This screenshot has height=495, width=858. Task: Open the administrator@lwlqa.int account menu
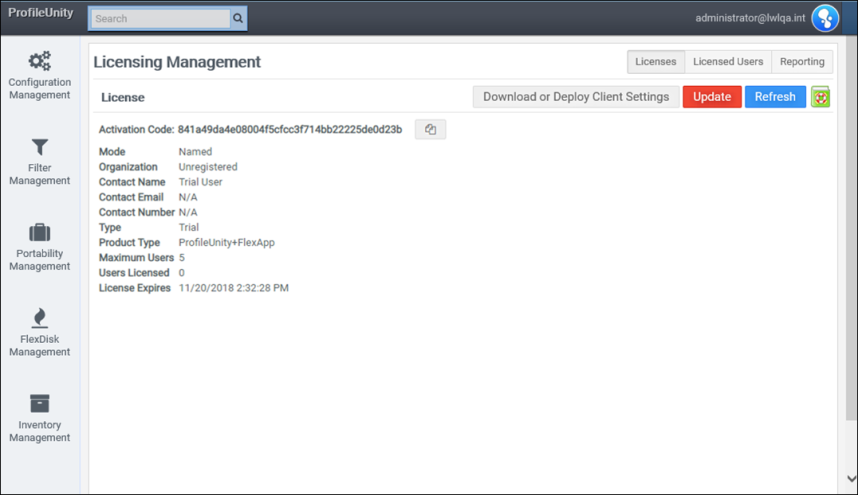coord(750,18)
